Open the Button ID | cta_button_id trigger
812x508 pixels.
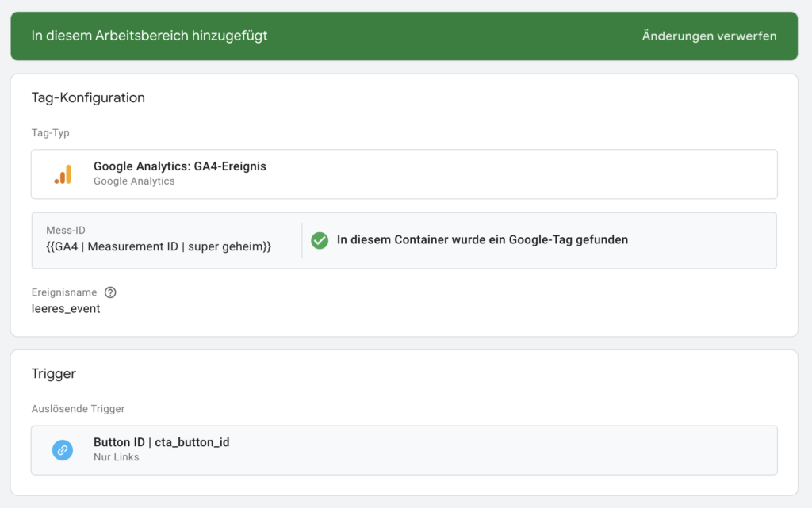404,450
